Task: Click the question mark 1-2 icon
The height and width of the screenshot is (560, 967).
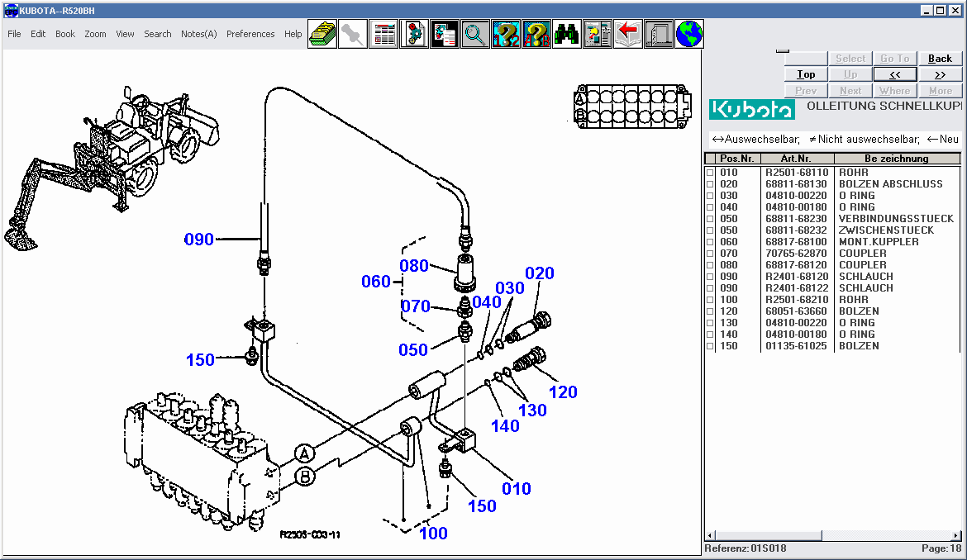Action: pos(506,34)
